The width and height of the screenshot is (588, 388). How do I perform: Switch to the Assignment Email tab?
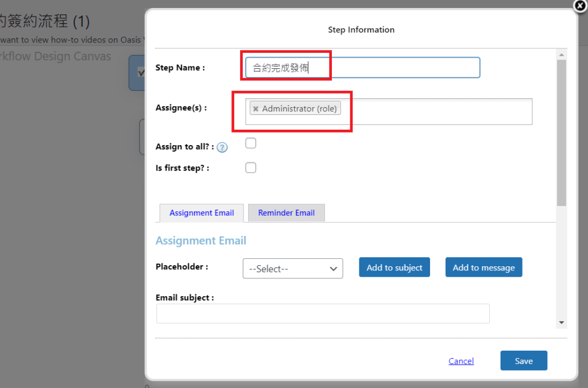click(202, 213)
